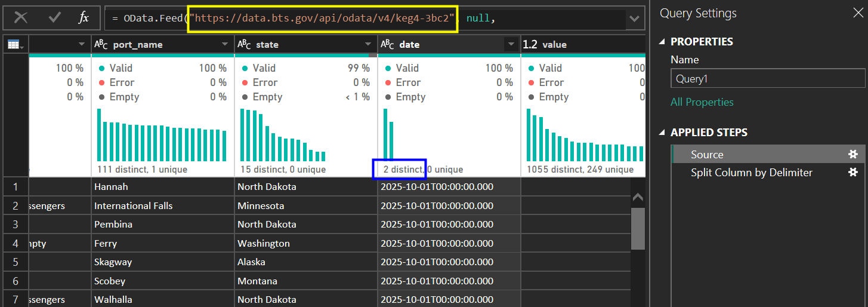868x307 pixels.
Task: Click the fx function icon
Action: pyautogui.click(x=84, y=18)
